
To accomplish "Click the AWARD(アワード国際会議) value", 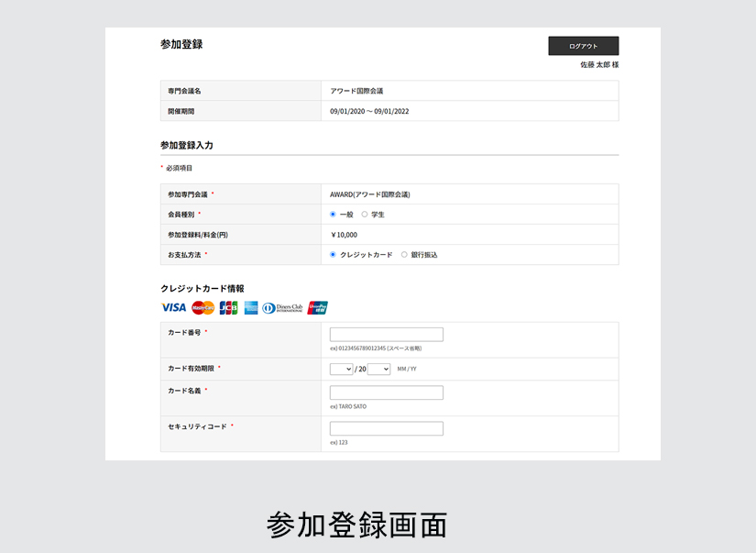I will click(370, 194).
